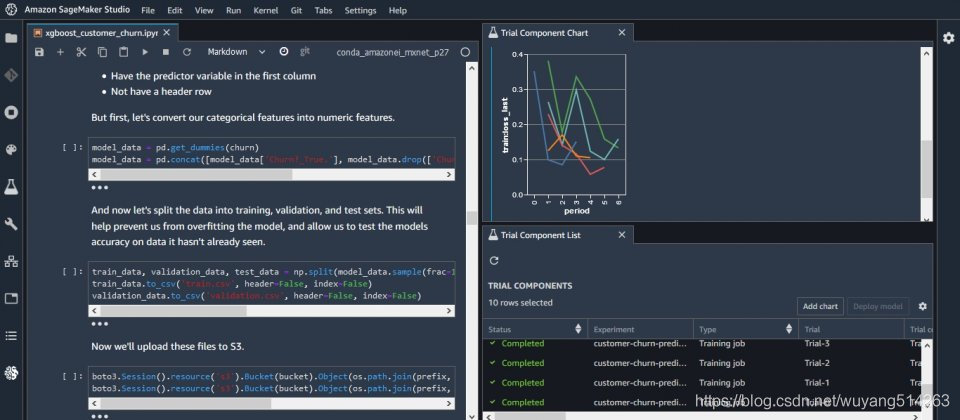Open the Help menu
The height and width of the screenshot is (420, 960).
(x=397, y=10)
